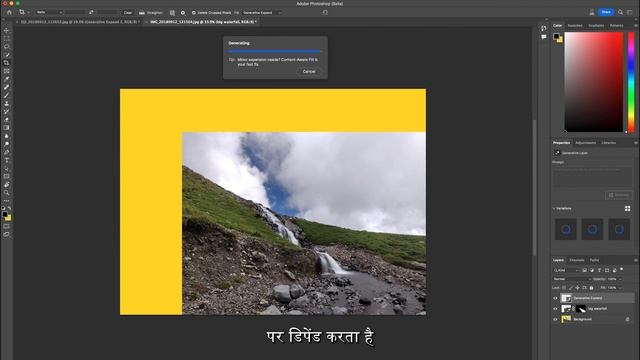Select the Frame tool
640x360 pixels.
(x=6, y=71)
